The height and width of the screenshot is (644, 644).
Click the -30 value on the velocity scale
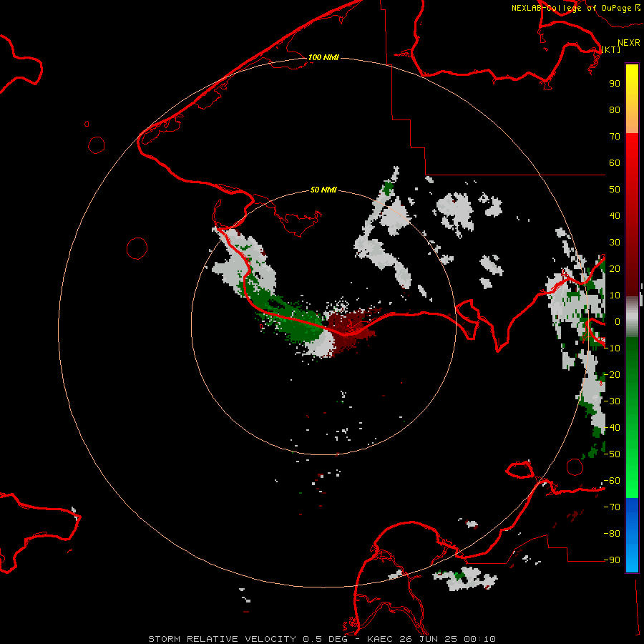pos(612,401)
